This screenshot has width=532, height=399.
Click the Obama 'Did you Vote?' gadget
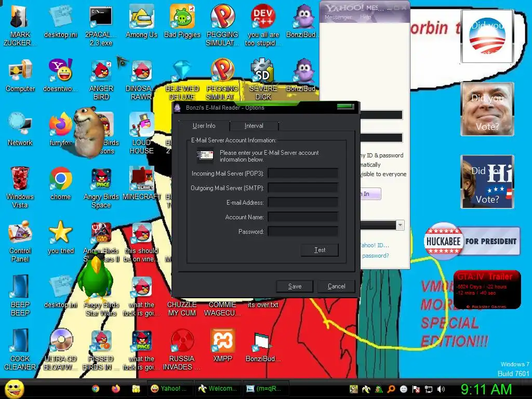click(487, 36)
